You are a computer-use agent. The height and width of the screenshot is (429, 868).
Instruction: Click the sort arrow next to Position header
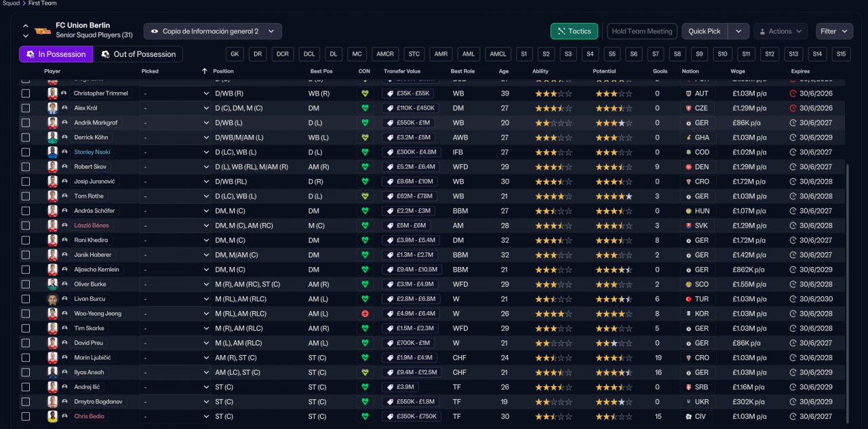click(204, 71)
